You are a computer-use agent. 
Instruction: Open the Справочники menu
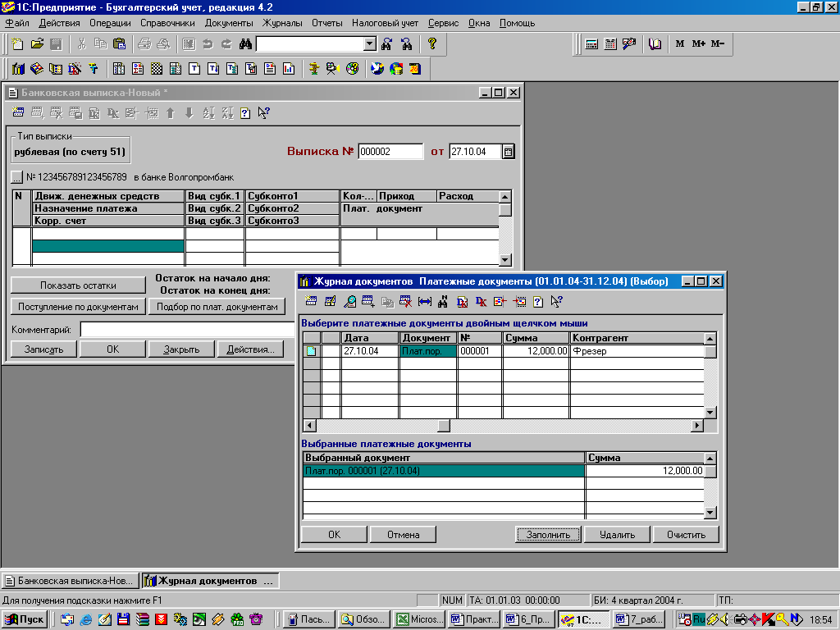coord(167,23)
